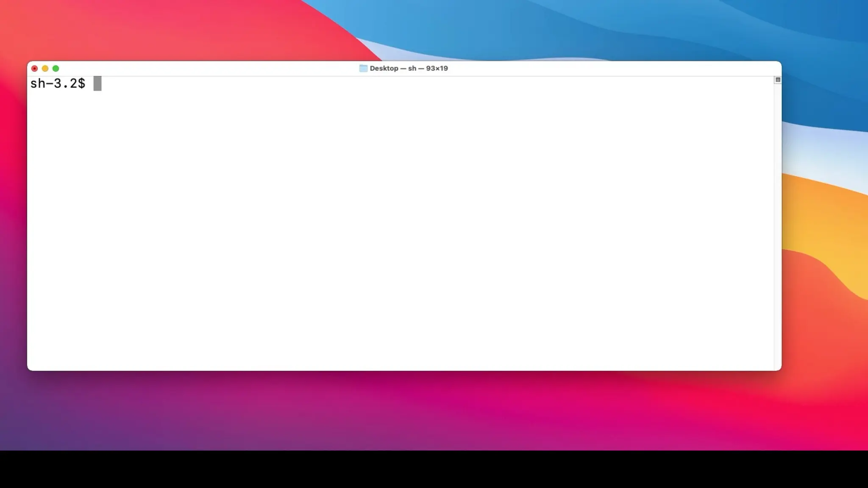868x488 pixels.
Task: Click the black bar at screen bottom
Action: (x=434, y=469)
